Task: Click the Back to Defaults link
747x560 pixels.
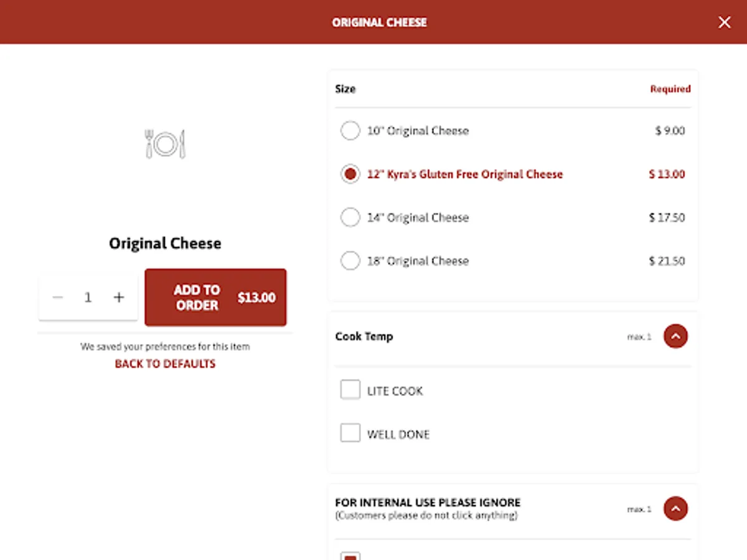Action: (x=165, y=364)
